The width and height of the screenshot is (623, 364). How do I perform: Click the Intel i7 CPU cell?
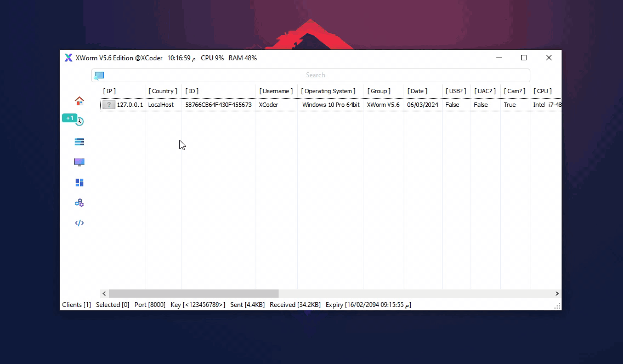547,105
